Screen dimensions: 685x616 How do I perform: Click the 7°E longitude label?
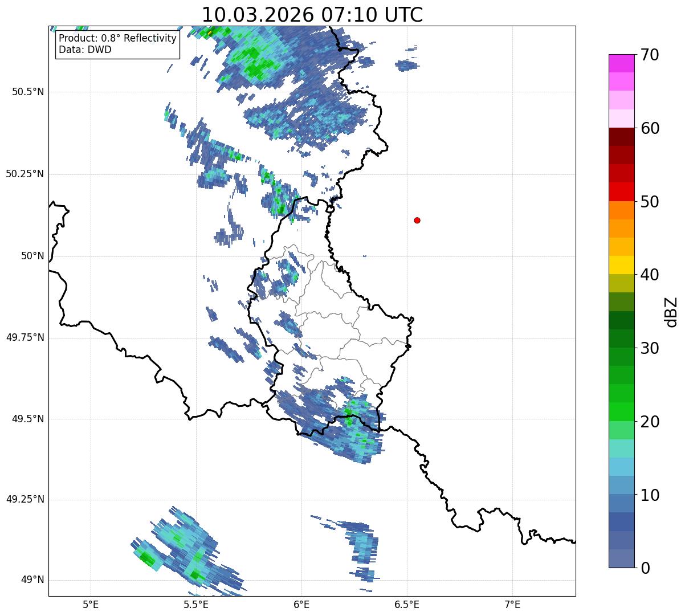[x=512, y=604]
